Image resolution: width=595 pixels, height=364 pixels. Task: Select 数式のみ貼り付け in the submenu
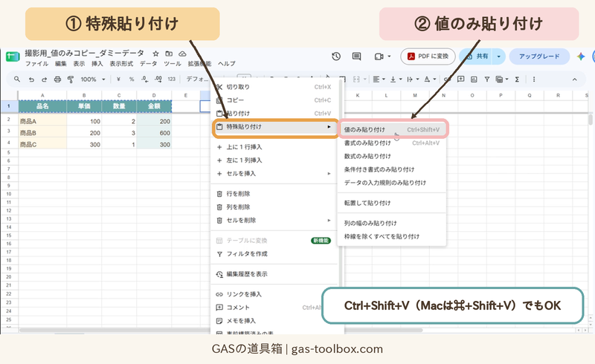coord(392,156)
